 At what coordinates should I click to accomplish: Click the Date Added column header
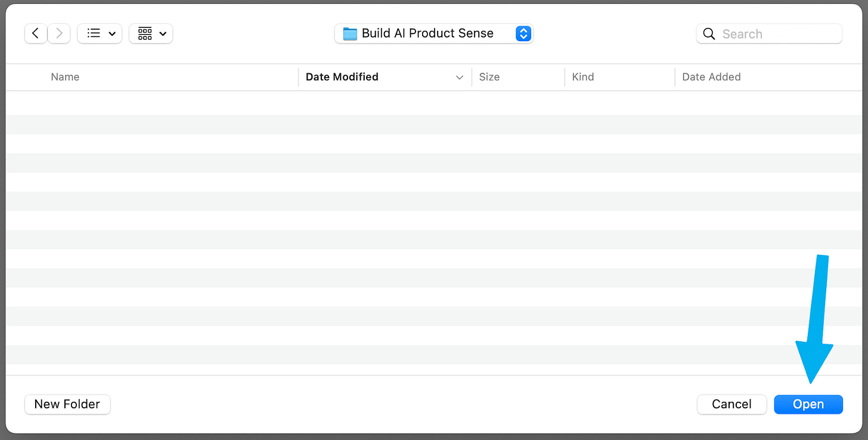(x=711, y=77)
